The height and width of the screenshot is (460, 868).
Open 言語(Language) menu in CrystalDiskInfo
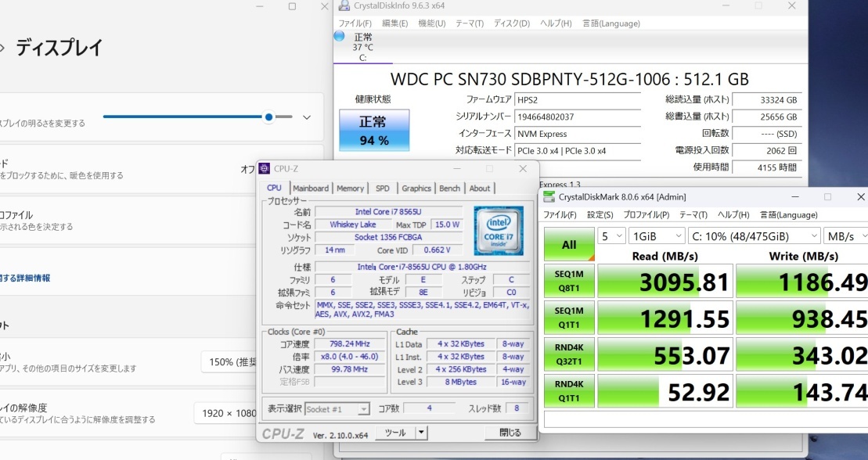coord(611,23)
